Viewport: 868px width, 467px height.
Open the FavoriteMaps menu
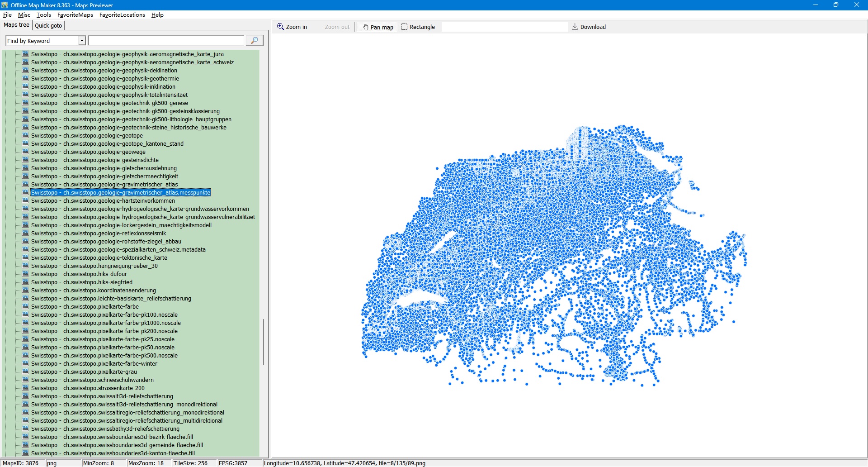click(75, 15)
